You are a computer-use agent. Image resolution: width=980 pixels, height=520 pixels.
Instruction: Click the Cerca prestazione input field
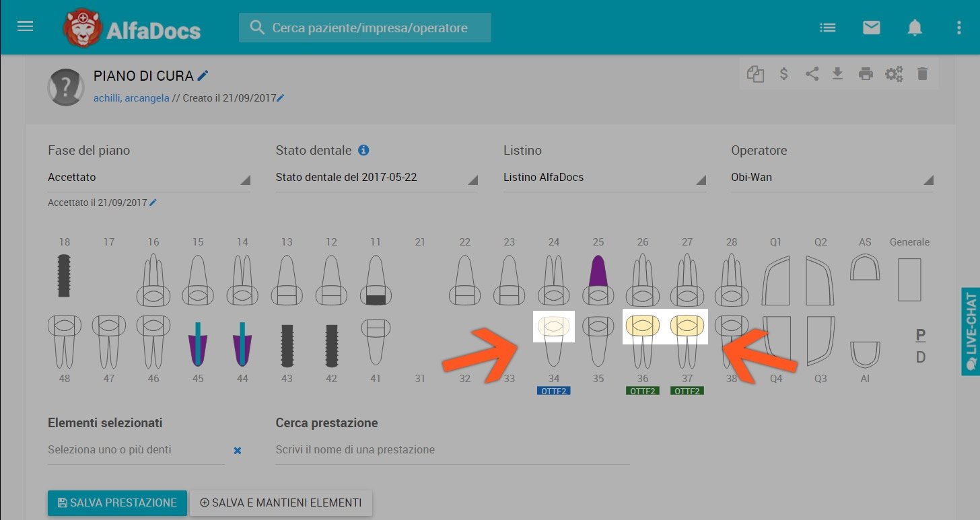coord(452,450)
